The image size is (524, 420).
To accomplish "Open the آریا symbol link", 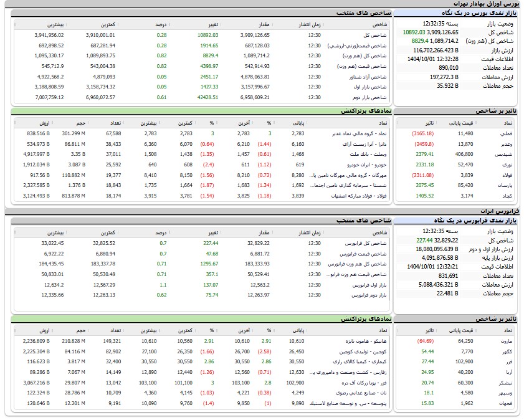I will (x=509, y=372).
